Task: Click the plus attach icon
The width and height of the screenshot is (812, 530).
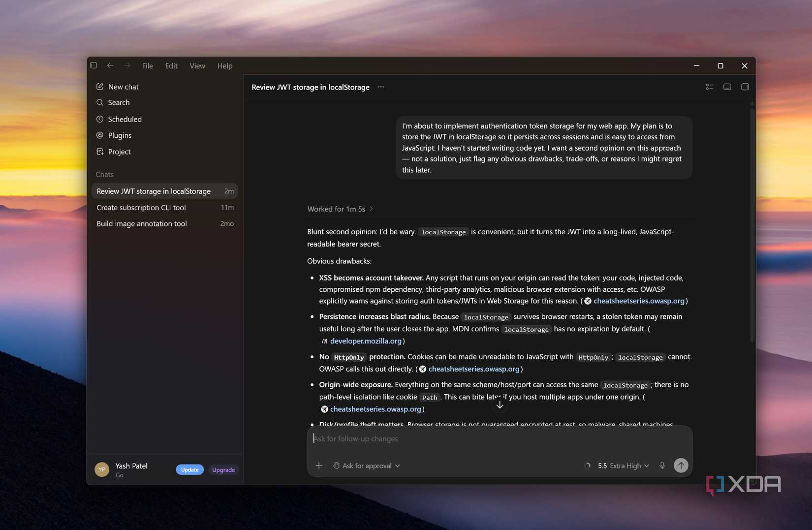Action: [319, 466]
